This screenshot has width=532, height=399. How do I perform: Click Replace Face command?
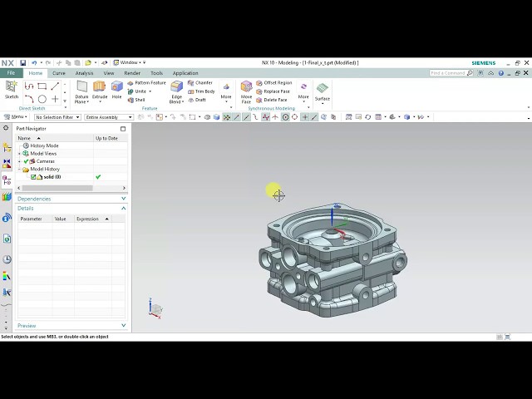click(273, 91)
